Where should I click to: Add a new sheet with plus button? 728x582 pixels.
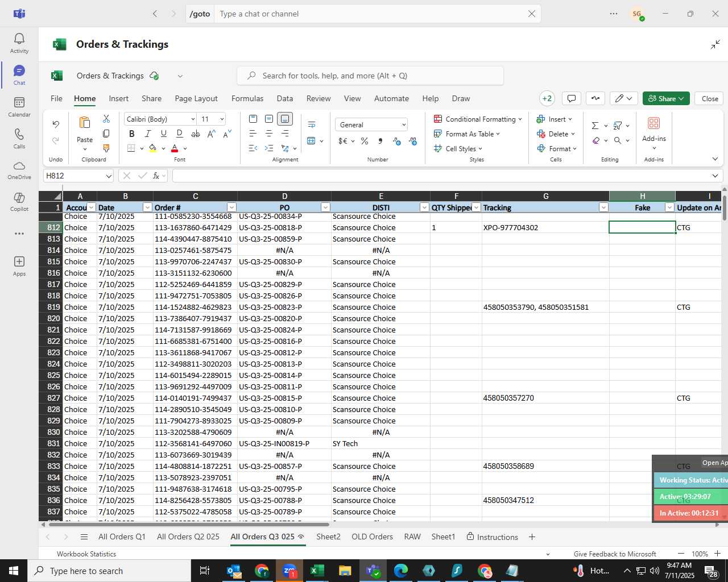[x=532, y=537]
